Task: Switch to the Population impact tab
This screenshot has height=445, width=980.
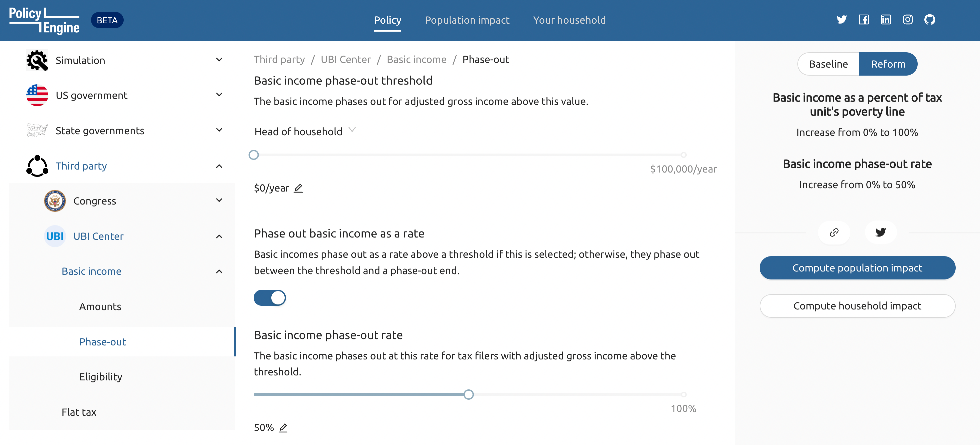Action: (467, 20)
